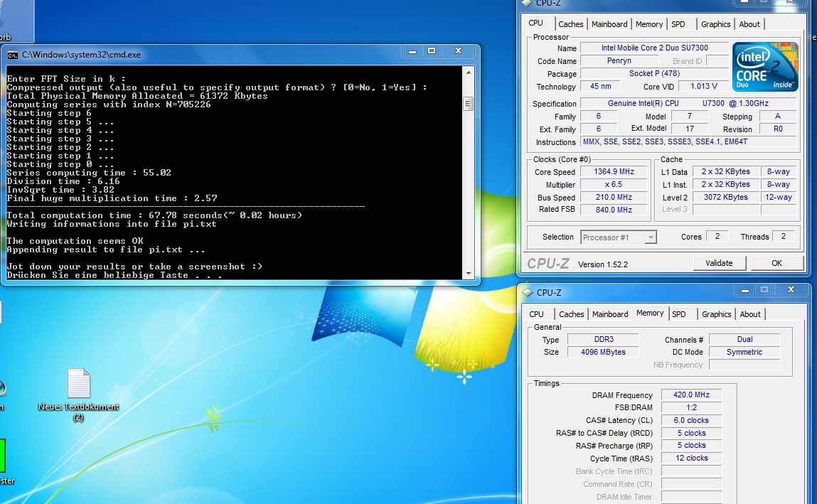Switch to Graphics tab in lower CPU-Z window
This screenshot has height=504, width=817.
tap(717, 314)
